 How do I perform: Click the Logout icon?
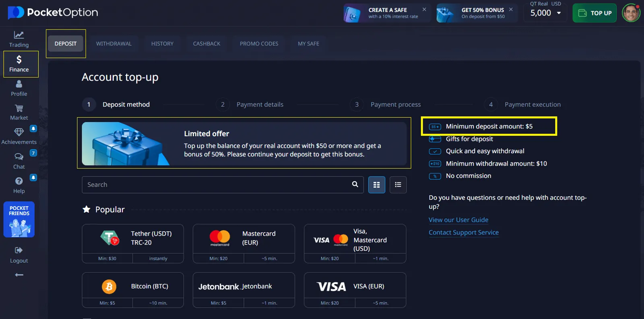pos(19,251)
